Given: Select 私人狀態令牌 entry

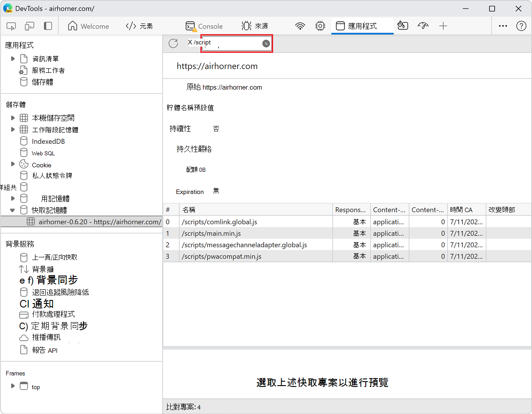Looking at the screenshot, I should (52, 176).
